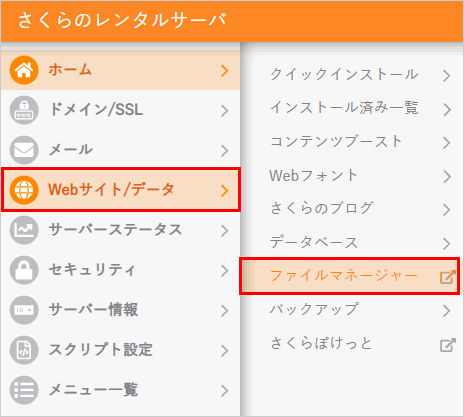Click the メニュー一覧 list icon
Viewport: 464px width, 417px height.
point(24,390)
